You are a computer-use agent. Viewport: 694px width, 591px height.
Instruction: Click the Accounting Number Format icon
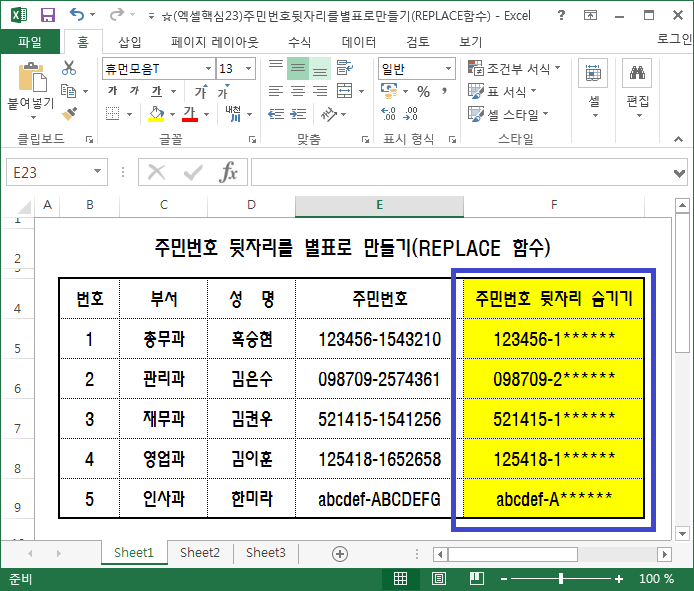[x=389, y=91]
